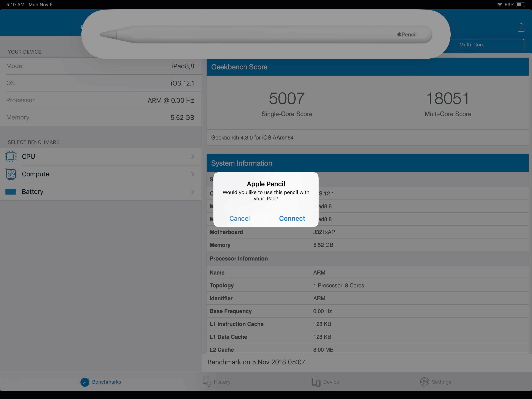Select the Battery benchmark label

[x=33, y=192]
